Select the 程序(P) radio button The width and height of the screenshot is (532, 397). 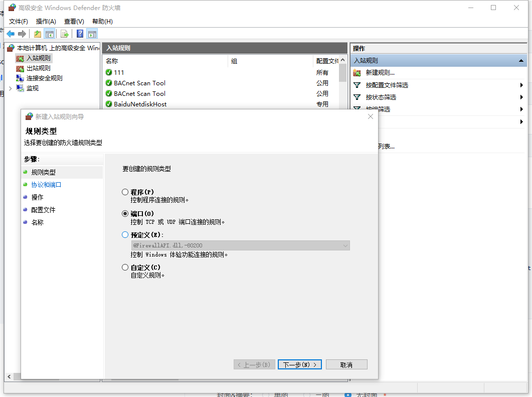pos(125,192)
